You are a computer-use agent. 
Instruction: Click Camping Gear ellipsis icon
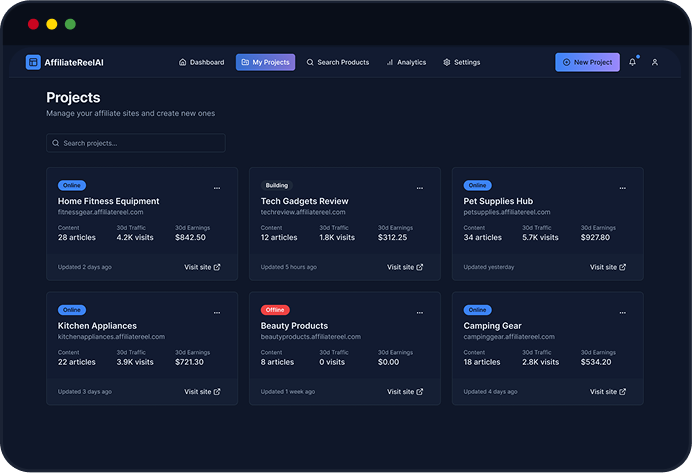click(x=622, y=312)
